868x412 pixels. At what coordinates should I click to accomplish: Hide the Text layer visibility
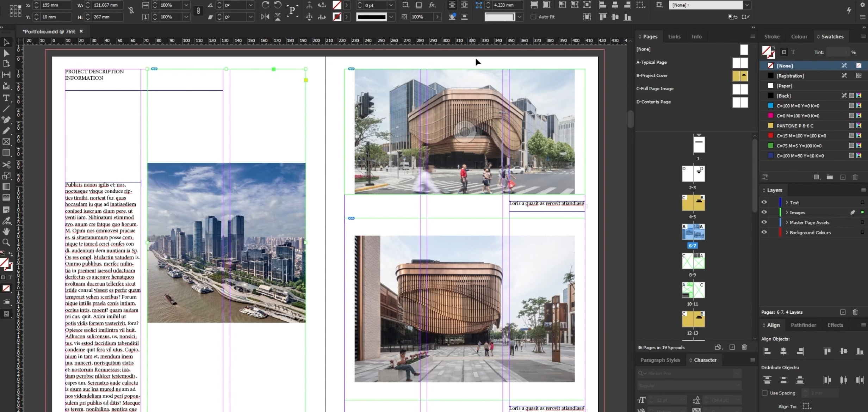[764, 202]
